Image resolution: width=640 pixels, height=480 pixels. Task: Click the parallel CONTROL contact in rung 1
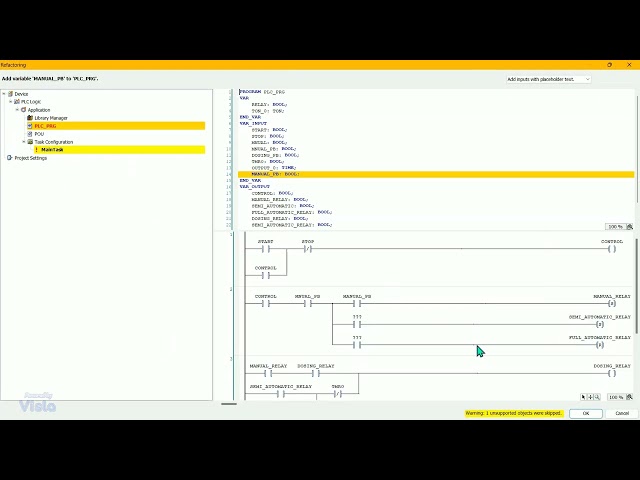pyautogui.click(x=266, y=276)
